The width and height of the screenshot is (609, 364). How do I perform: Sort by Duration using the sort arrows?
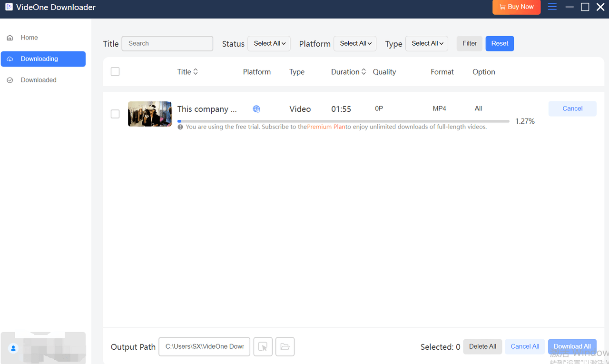pyautogui.click(x=364, y=72)
